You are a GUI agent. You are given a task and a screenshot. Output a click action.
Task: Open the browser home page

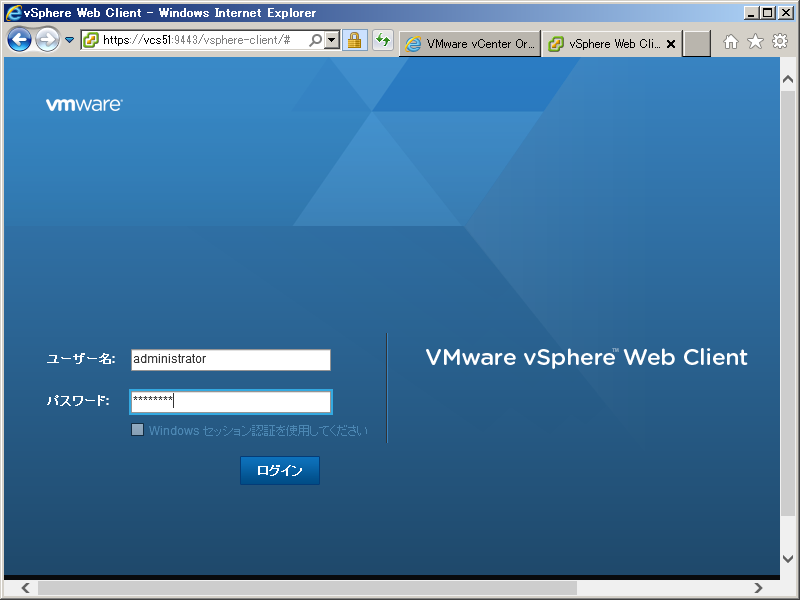pos(731,42)
